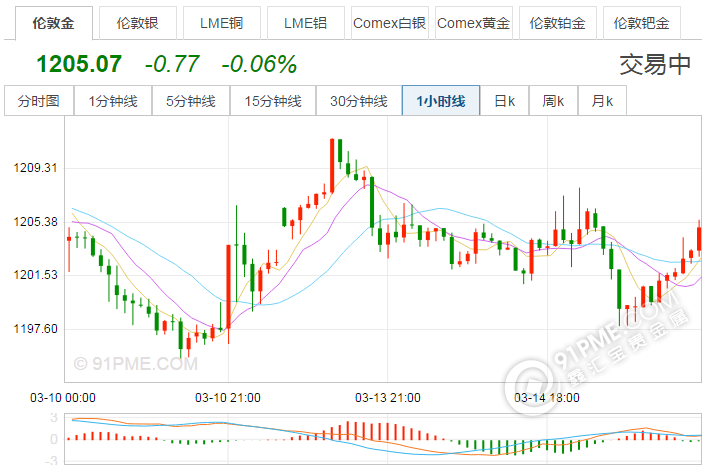This screenshot has width=706, height=472.
Task: Show the 月k monthly chart
Action: tap(602, 101)
